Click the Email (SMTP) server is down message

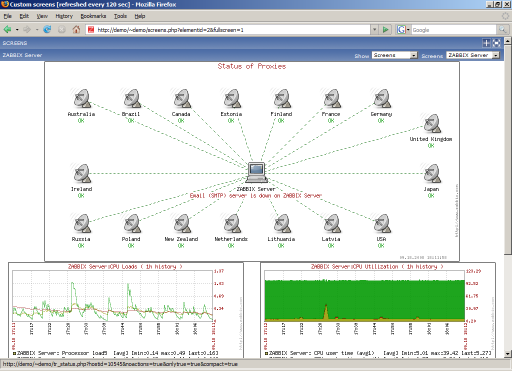click(x=256, y=196)
